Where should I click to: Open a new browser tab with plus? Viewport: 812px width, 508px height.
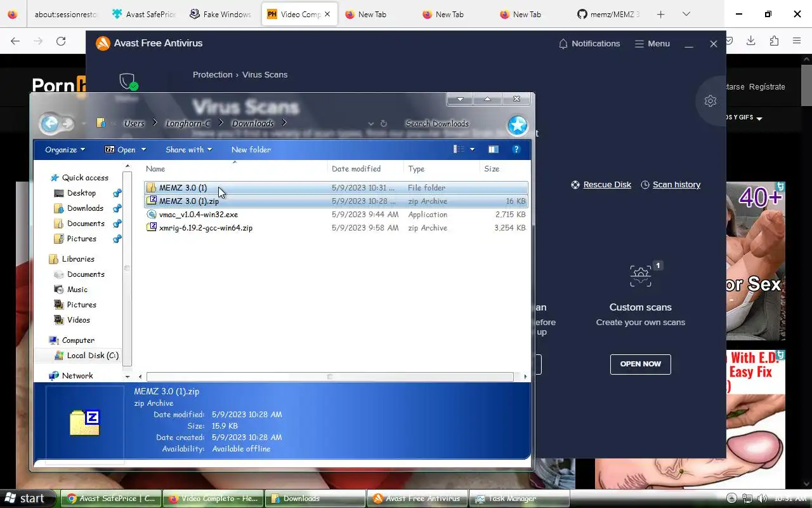[660, 14]
